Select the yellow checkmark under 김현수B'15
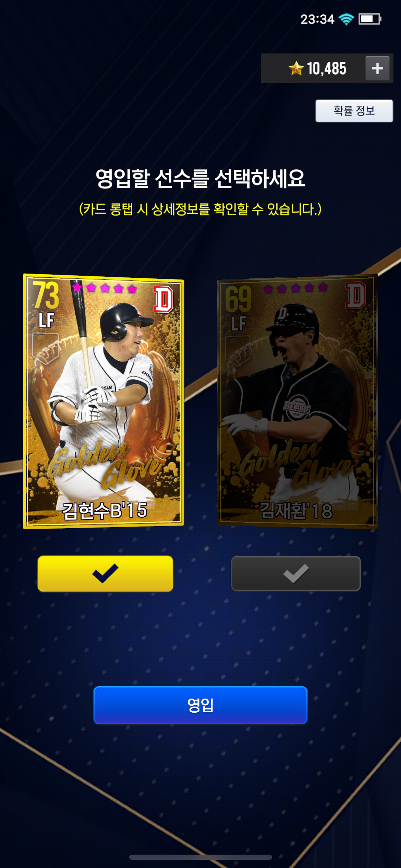The width and height of the screenshot is (401, 868). (x=105, y=574)
